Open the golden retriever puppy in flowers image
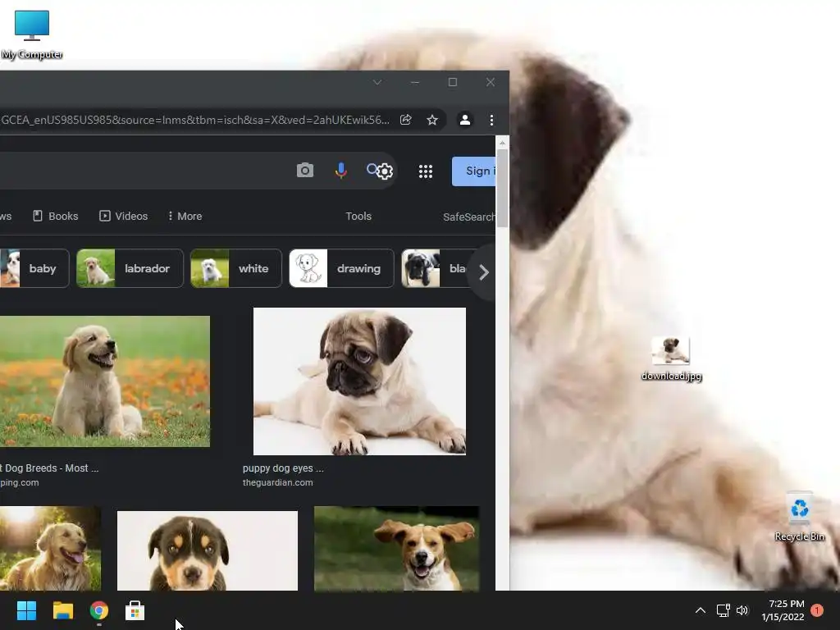This screenshot has height=630, width=840. (x=105, y=381)
